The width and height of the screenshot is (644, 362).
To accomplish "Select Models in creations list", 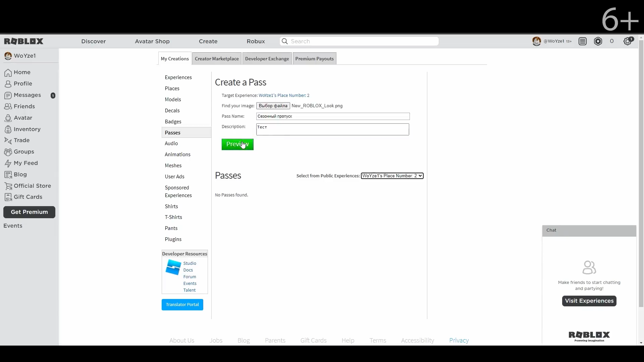I will pyautogui.click(x=173, y=100).
